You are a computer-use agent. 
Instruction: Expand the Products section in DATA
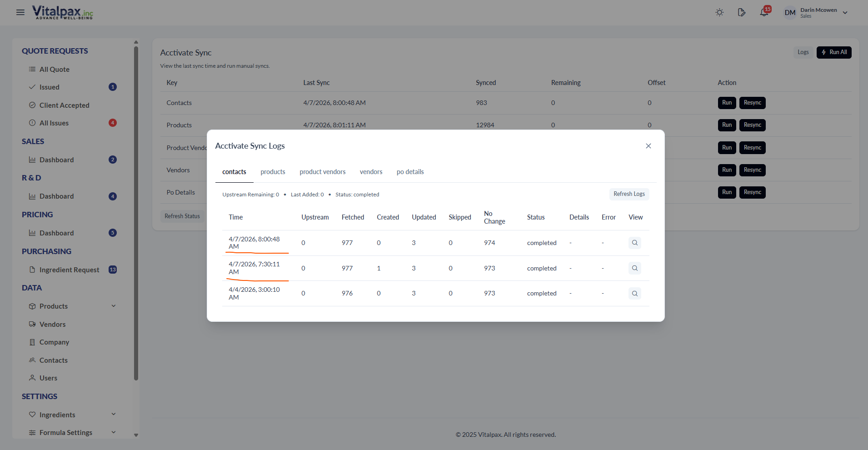pos(113,306)
